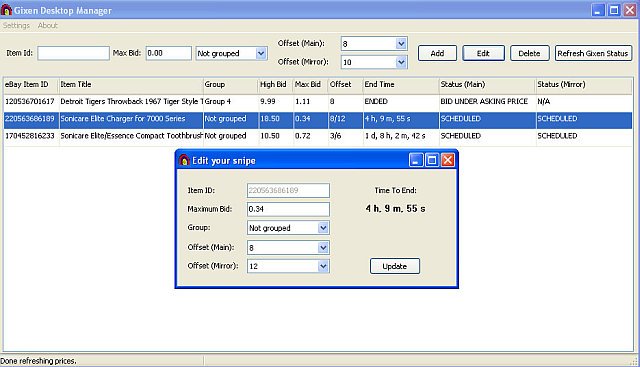Click Refresh Gixen Status button
Screen dimensions: 640x367
coord(593,53)
